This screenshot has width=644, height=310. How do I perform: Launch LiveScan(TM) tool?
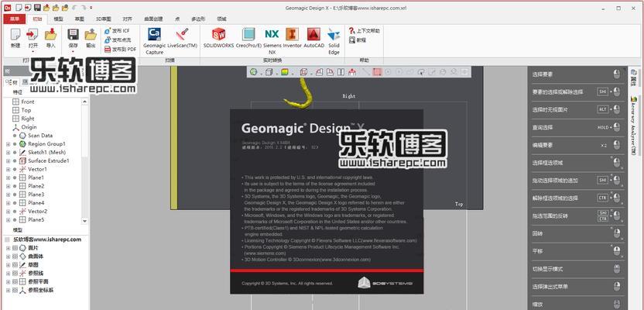click(x=182, y=34)
